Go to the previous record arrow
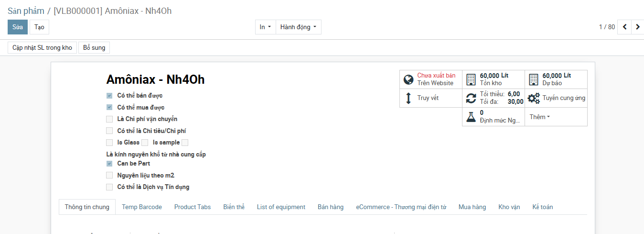The image size is (644, 234). coord(624,27)
